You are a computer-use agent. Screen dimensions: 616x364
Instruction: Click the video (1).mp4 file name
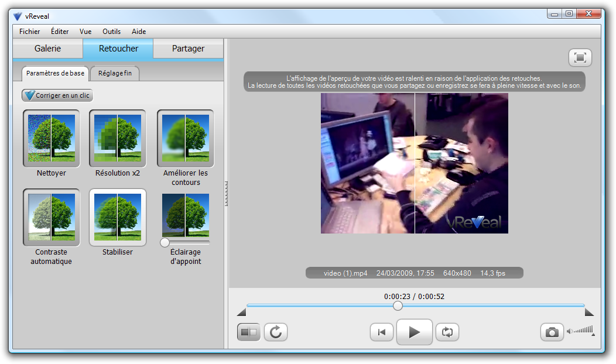(345, 273)
